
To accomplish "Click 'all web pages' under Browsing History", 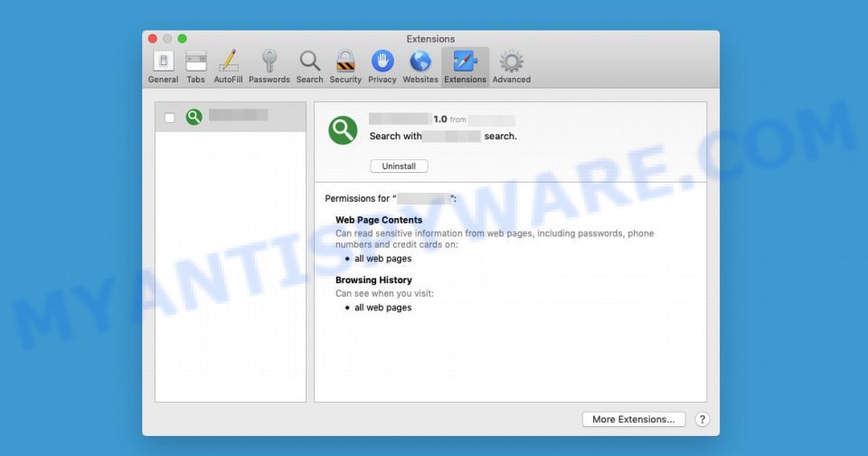I will pos(383,308).
